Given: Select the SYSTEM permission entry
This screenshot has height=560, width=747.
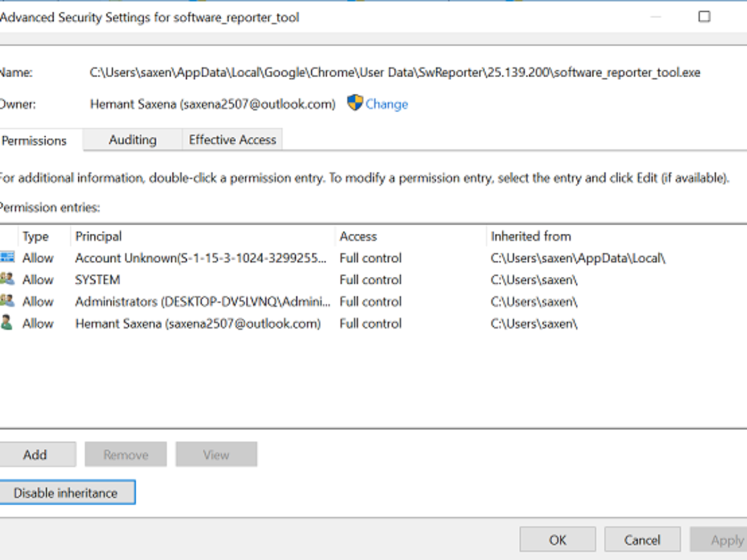Looking at the screenshot, I should [98, 280].
